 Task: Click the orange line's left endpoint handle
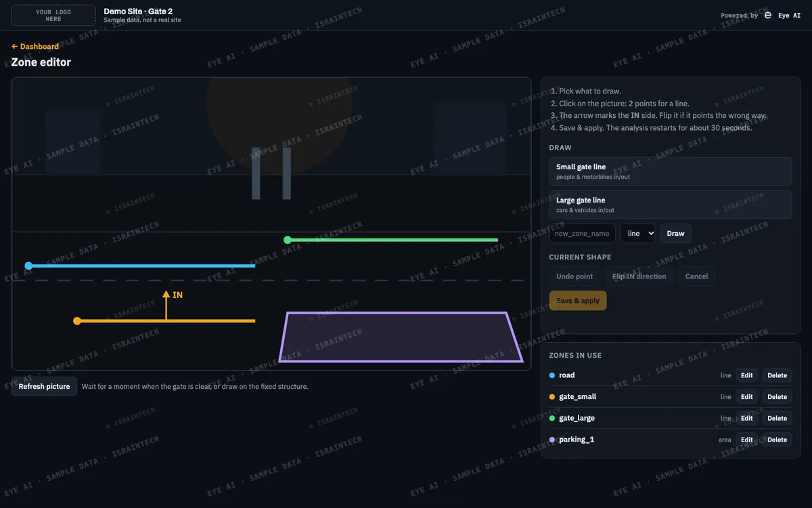point(77,321)
